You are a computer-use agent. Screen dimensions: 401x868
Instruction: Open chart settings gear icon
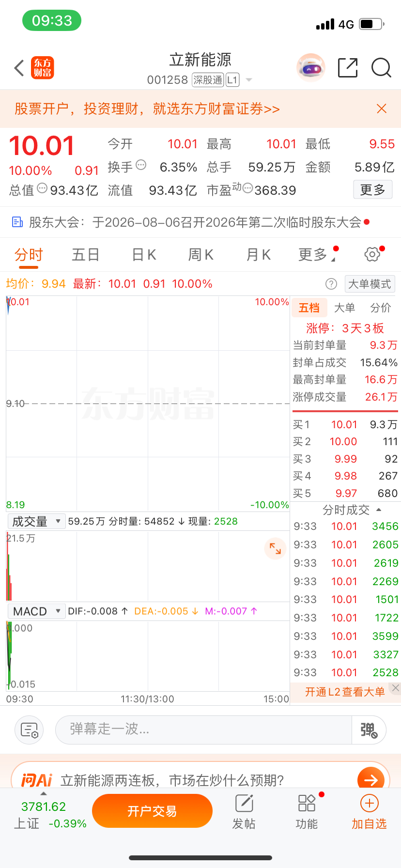[372, 254]
